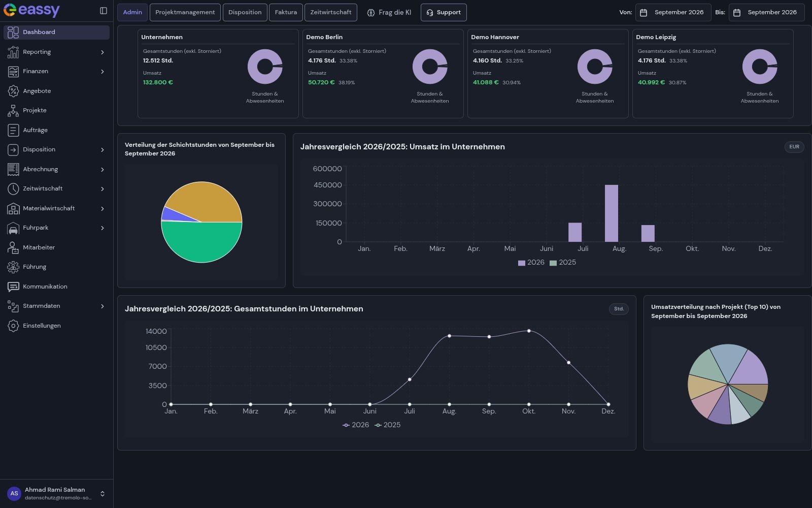Image resolution: width=812 pixels, height=508 pixels.
Task: Click the Führung group icon
Action: click(13, 267)
